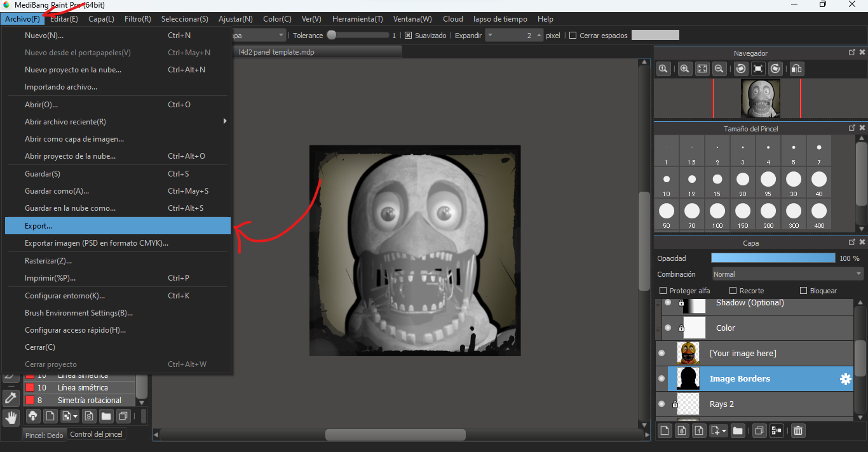Download cloud brushes icon
Image resolution: width=868 pixels, height=452 pixels.
click(32, 416)
